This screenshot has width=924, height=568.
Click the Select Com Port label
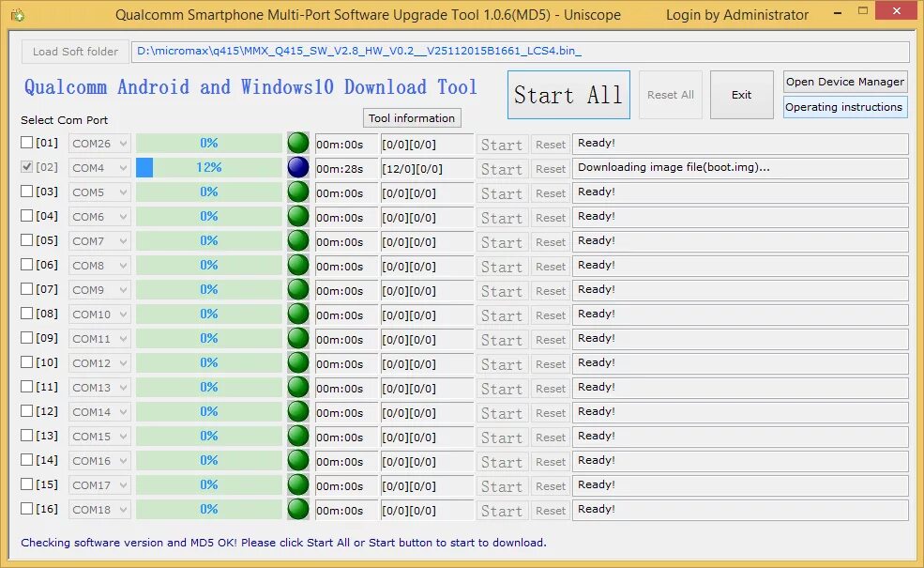(x=64, y=120)
